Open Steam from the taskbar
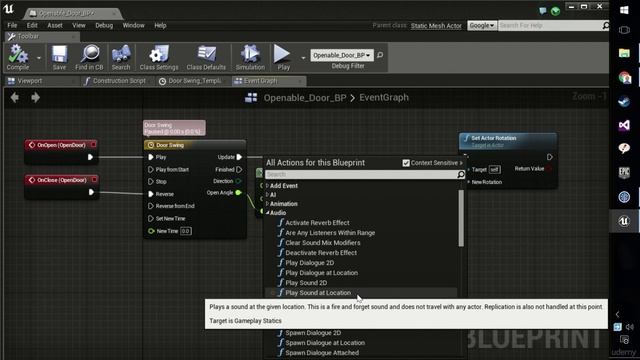Image resolution: width=640 pixels, height=360 pixels. [x=624, y=101]
